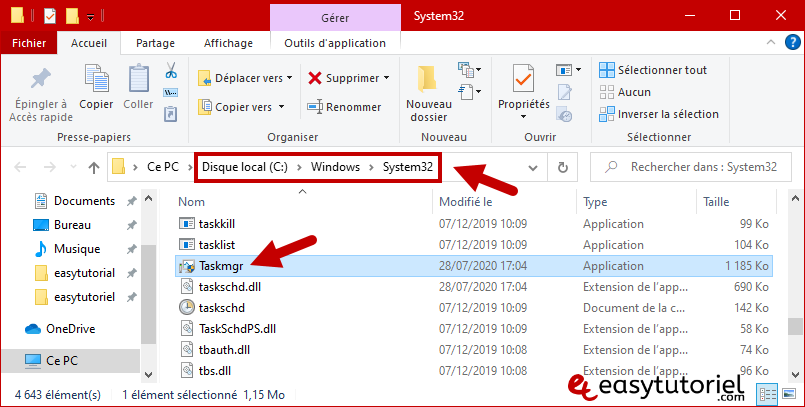Click Disque local (C:) breadcrumb

coord(245,167)
